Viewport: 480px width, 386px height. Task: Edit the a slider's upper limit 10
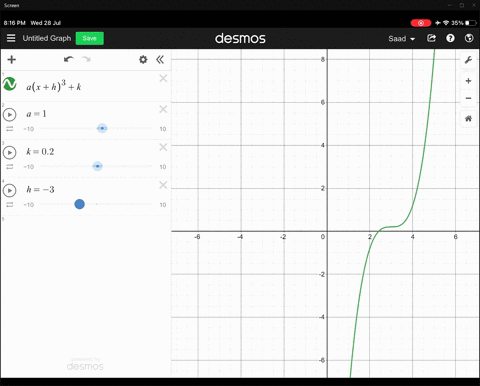[x=163, y=129]
